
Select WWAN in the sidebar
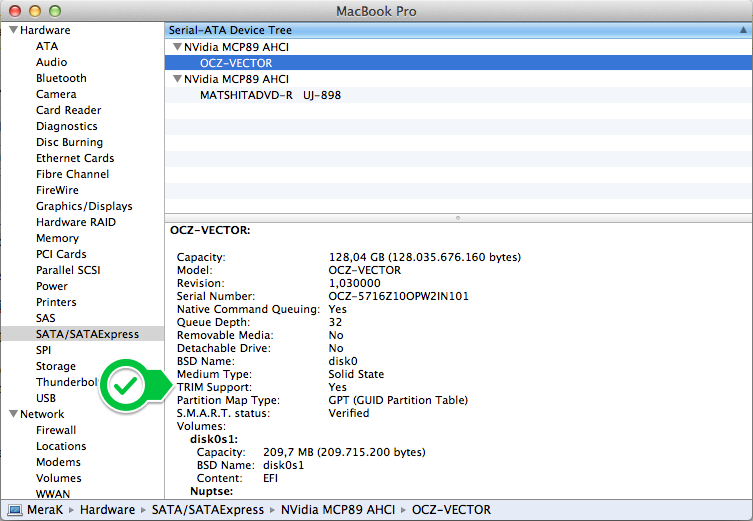point(53,494)
